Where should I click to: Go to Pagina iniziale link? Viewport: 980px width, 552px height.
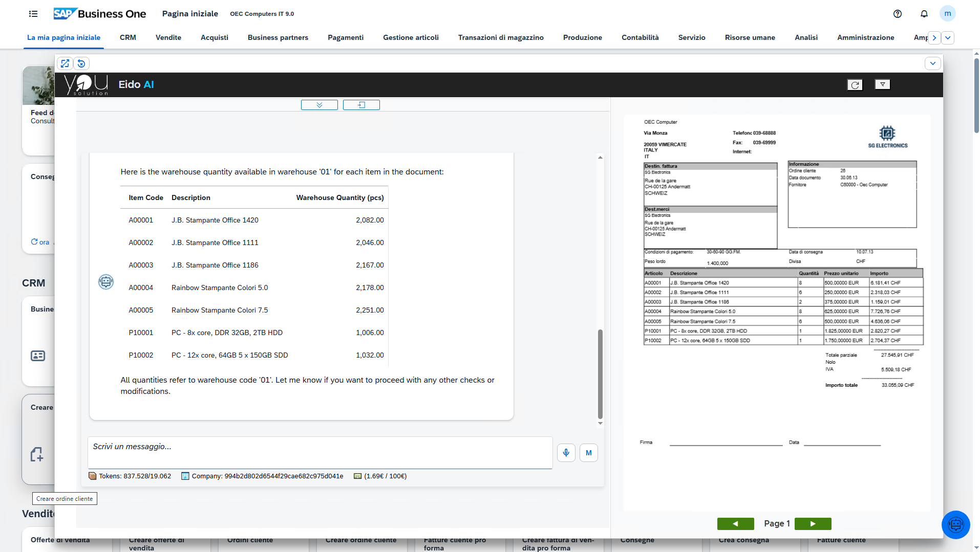(x=189, y=14)
